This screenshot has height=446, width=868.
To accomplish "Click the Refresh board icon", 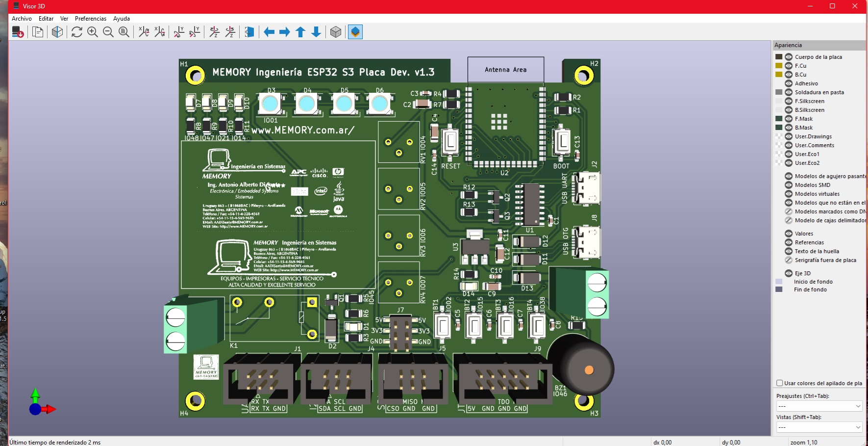I will (x=76, y=32).
